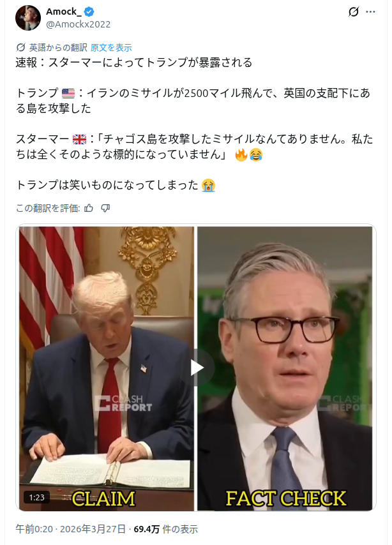Click the US flag emoji in tweet

[x=68, y=94]
